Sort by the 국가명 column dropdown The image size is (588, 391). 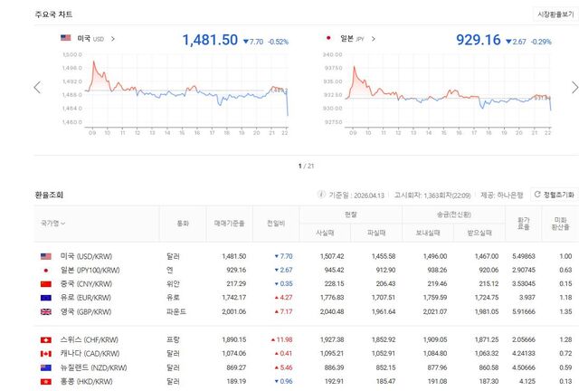point(52,223)
